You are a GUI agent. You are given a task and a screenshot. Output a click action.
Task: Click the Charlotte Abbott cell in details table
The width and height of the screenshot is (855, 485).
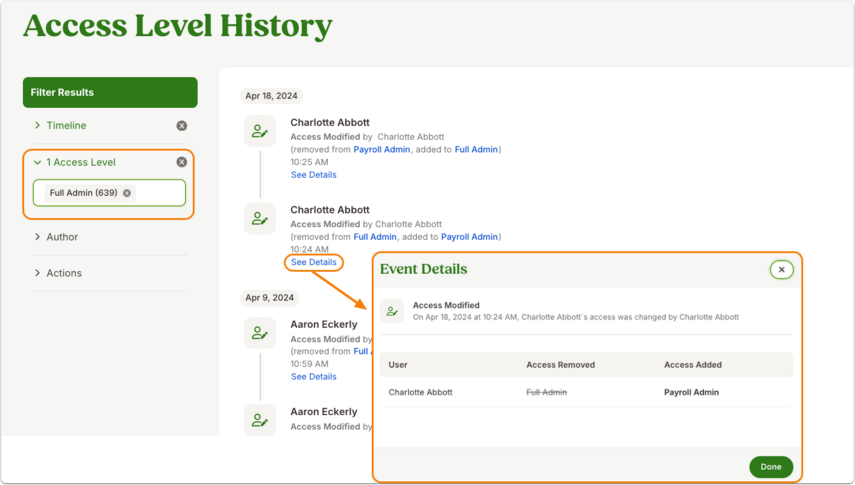420,392
